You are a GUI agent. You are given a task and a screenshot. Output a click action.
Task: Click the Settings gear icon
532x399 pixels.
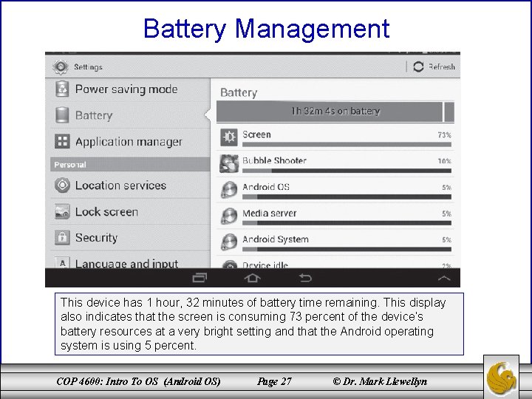(x=61, y=66)
